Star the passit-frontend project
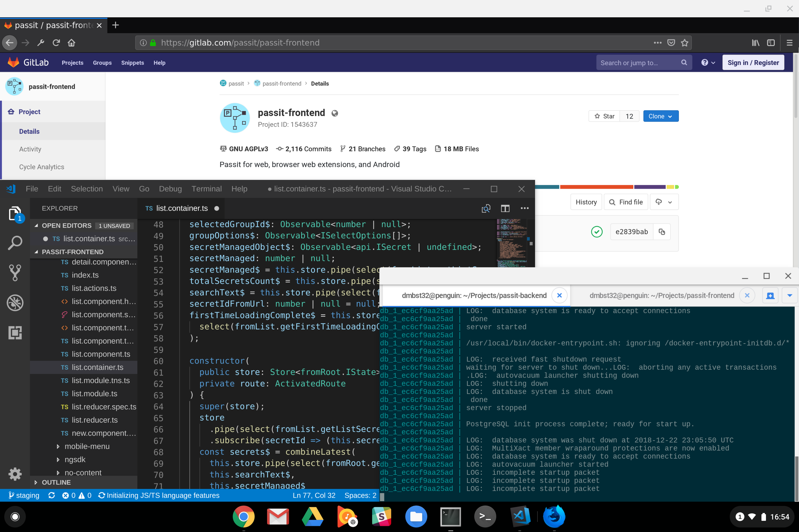 pyautogui.click(x=604, y=116)
